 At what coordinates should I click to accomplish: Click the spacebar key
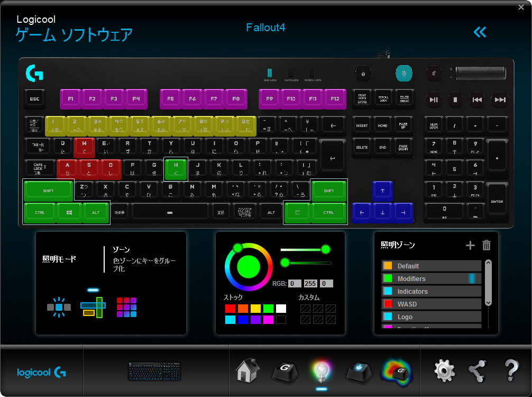coord(170,212)
